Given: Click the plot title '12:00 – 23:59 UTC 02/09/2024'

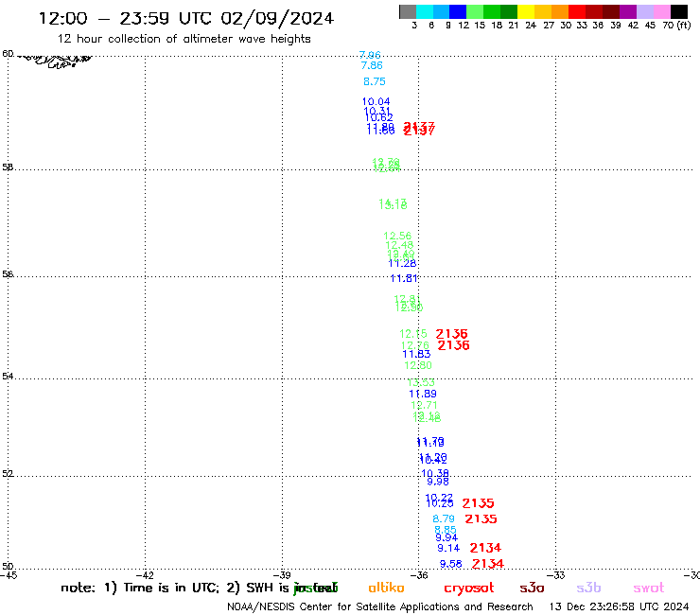Looking at the screenshot, I should (186, 18).
